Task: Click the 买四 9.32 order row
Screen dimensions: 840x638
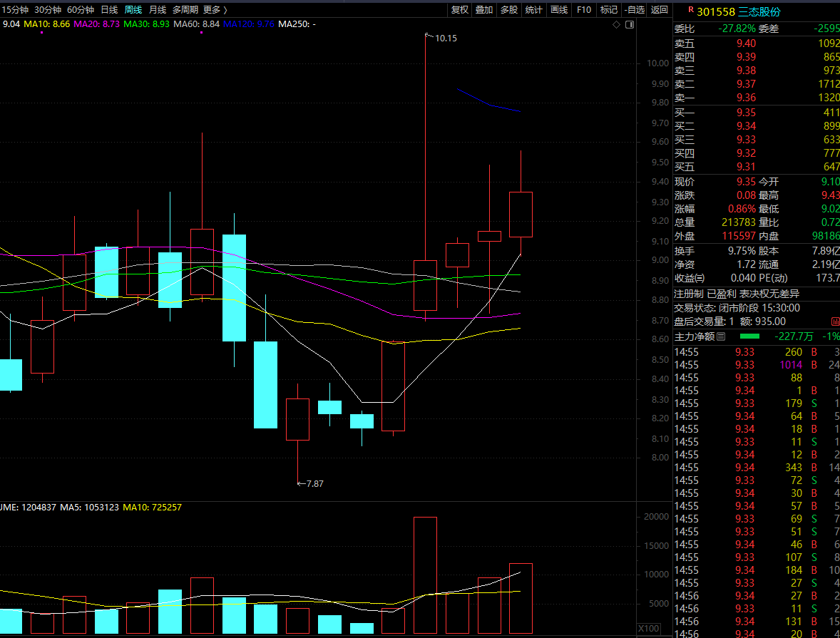Action: coord(757,153)
